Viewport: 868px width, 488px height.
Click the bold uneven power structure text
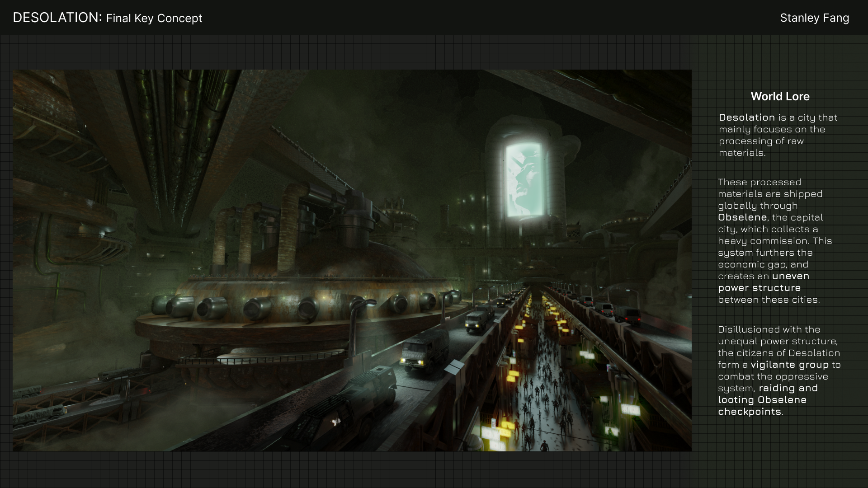tap(759, 287)
